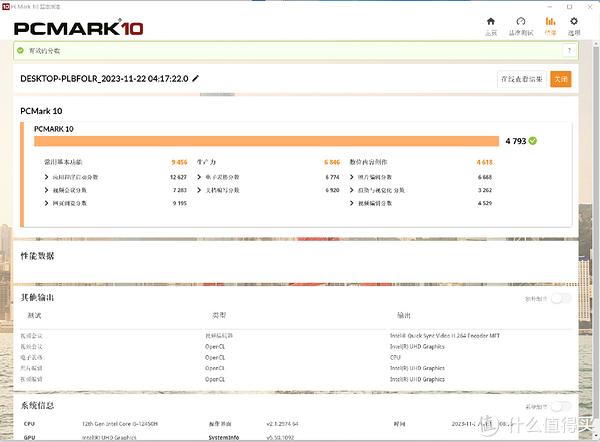The width and height of the screenshot is (600, 442).
Task: Click the orange PCMark 10 score bar
Action: [266, 141]
